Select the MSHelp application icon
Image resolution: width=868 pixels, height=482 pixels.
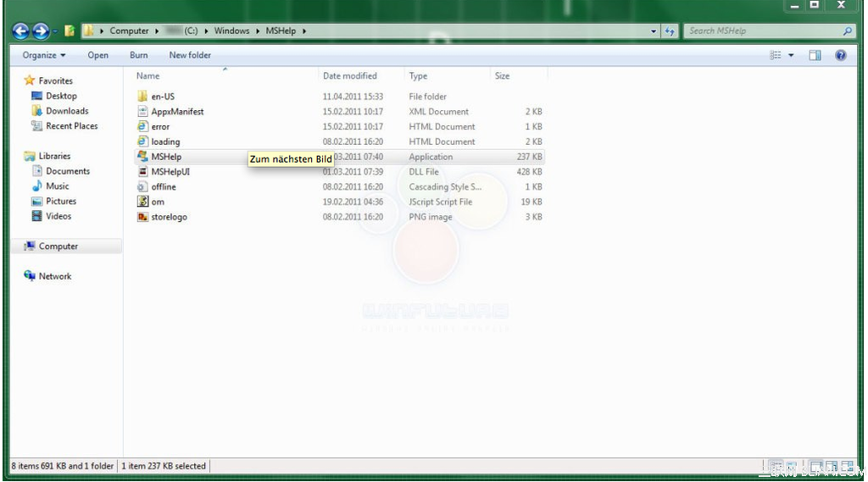[142, 157]
